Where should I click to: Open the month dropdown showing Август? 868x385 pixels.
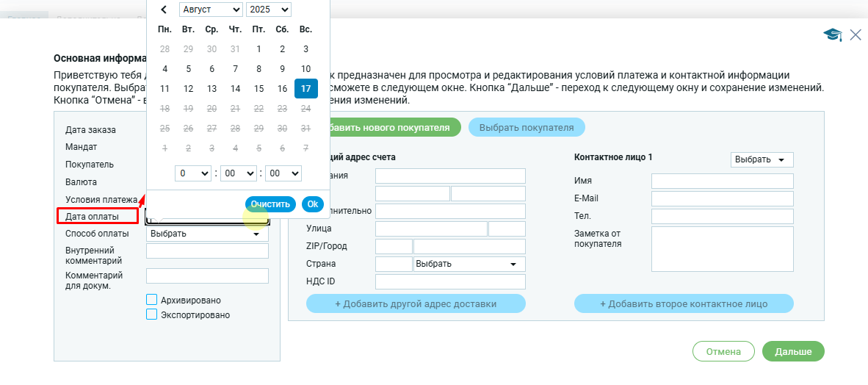tap(210, 10)
